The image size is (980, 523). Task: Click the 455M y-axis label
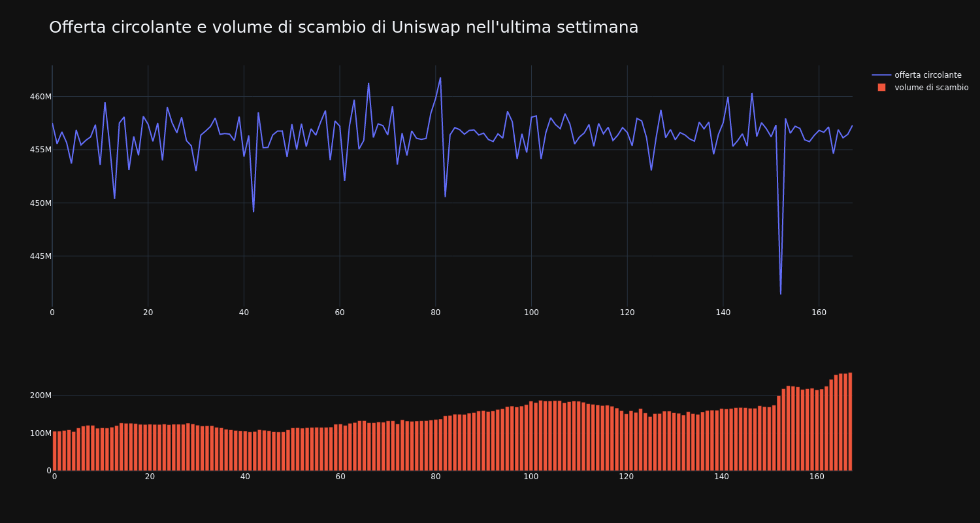tap(41, 150)
